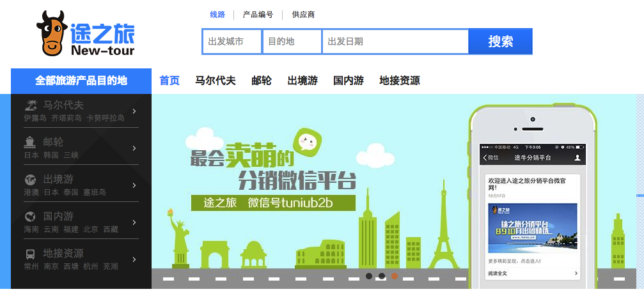Click the globe icon beside 出境游
The width and height of the screenshot is (644, 294).
[31, 180]
